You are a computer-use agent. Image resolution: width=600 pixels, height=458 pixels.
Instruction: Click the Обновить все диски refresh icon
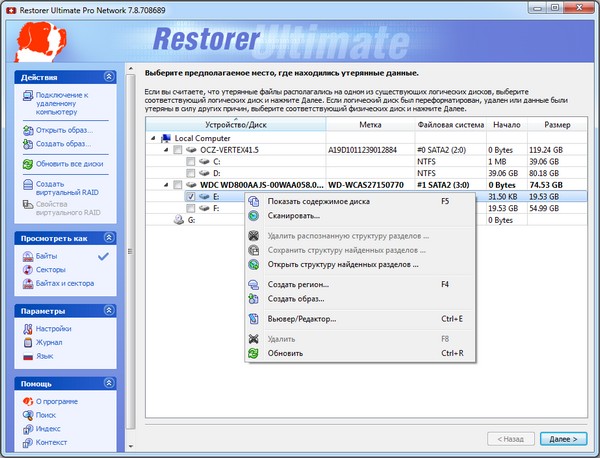pyautogui.click(x=28, y=164)
